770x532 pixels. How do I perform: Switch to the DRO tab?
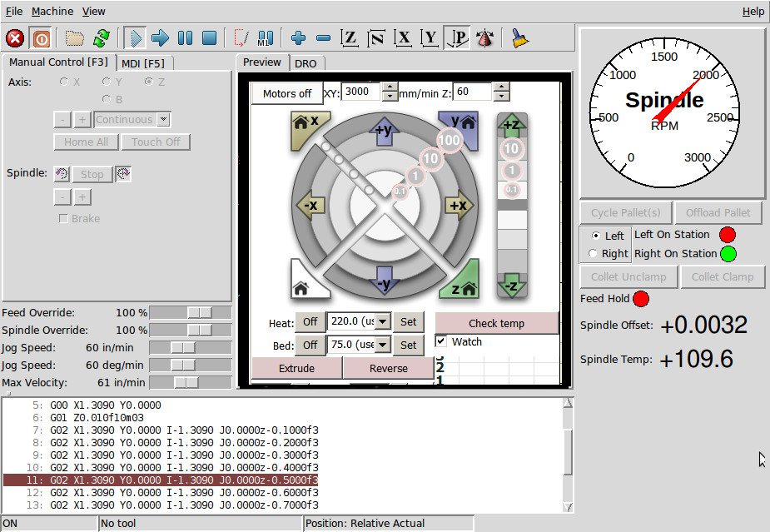[x=306, y=63]
